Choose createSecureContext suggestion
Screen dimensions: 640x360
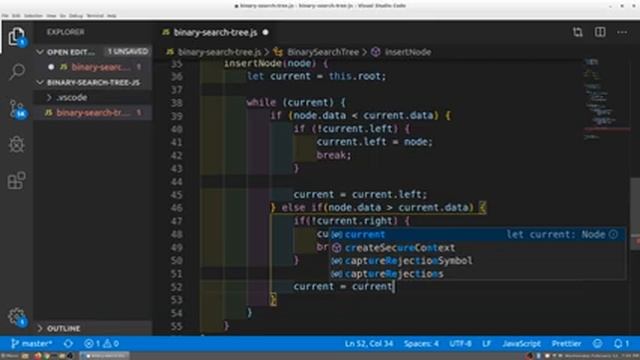478,248
